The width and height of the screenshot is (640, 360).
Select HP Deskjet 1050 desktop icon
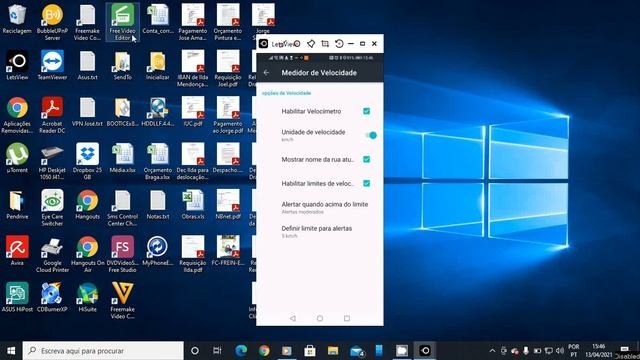(x=52, y=161)
